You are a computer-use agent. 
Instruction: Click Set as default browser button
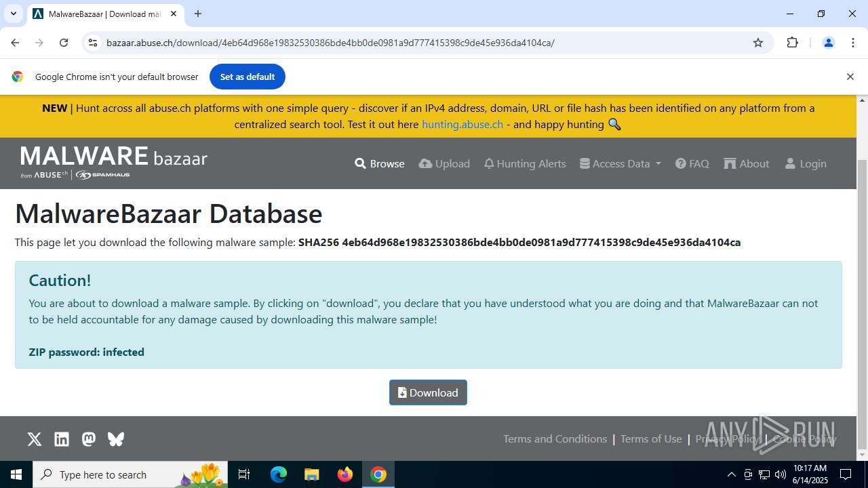tap(248, 77)
